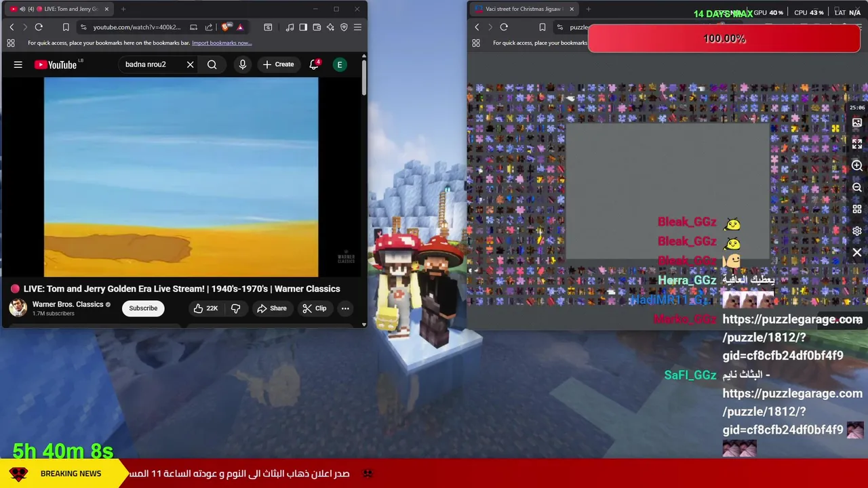
Task: Close the Vaci street Jigsaw tab
Action: (572, 9)
